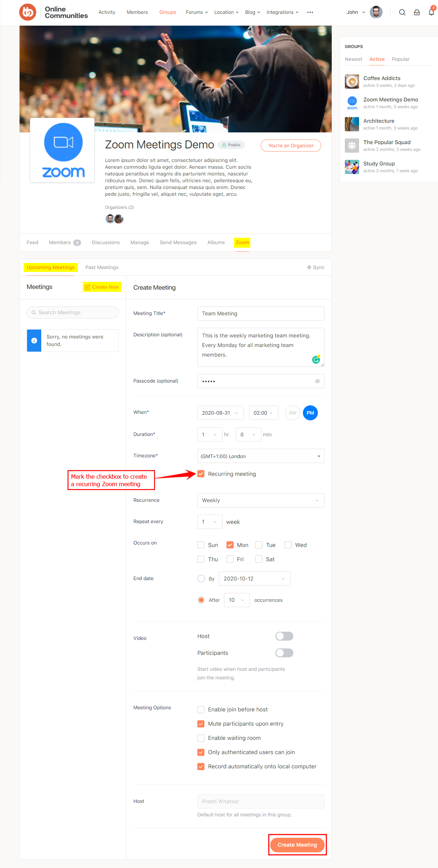Open the notifications bell icon
Image resolution: width=438 pixels, height=868 pixels.
[x=431, y=12]
